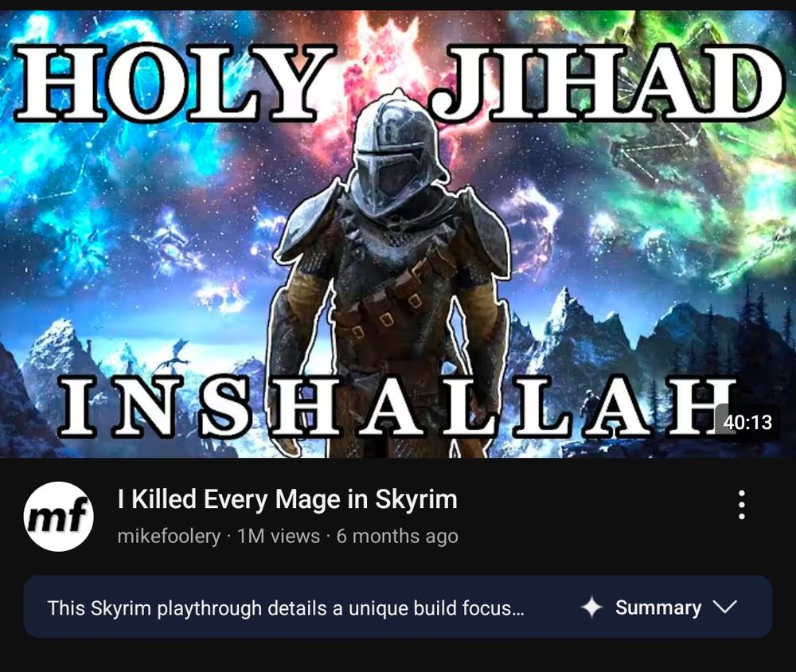Click the HOLY text in thumbnail
This screenshot has width=796, height=672.
[173, 82]
